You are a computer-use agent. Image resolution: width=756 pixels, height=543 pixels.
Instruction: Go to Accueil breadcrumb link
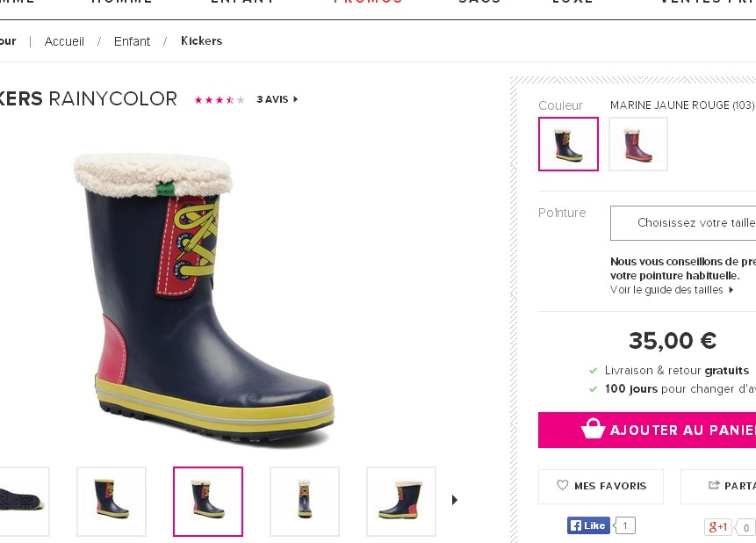[x=64, y=41]
